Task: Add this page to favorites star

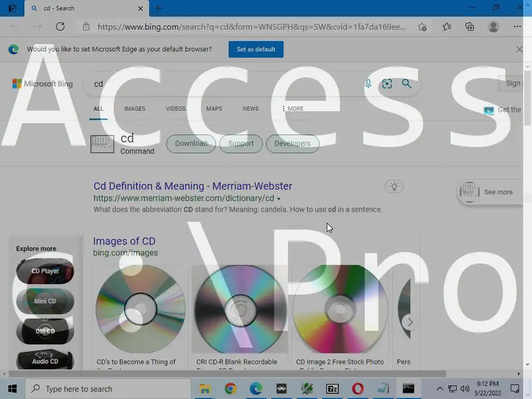Action: tap(422, 26)
